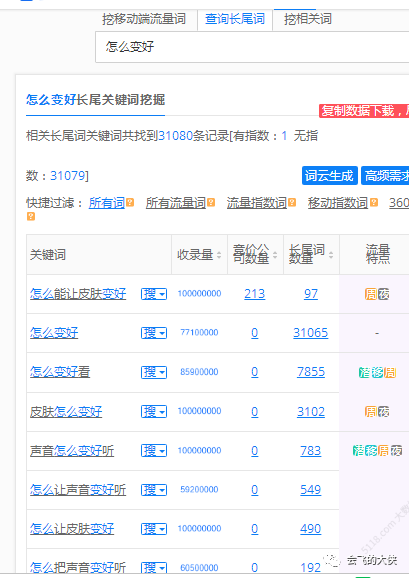Image resolution: width=409 pixels, height=578 pixels.
Task: Select the 查询长尾词 tab
Action: tap(235, 19)
